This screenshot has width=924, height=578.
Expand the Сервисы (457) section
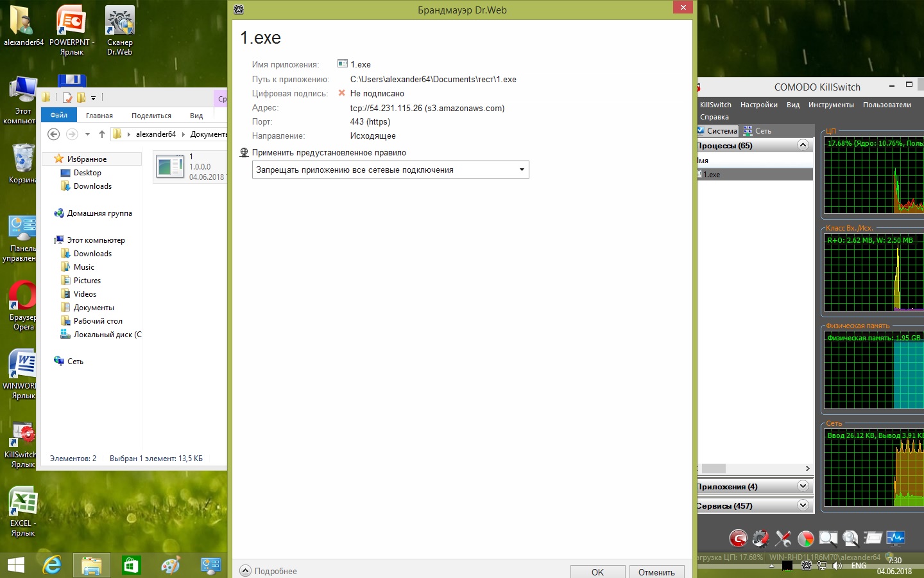pos(803,505)
